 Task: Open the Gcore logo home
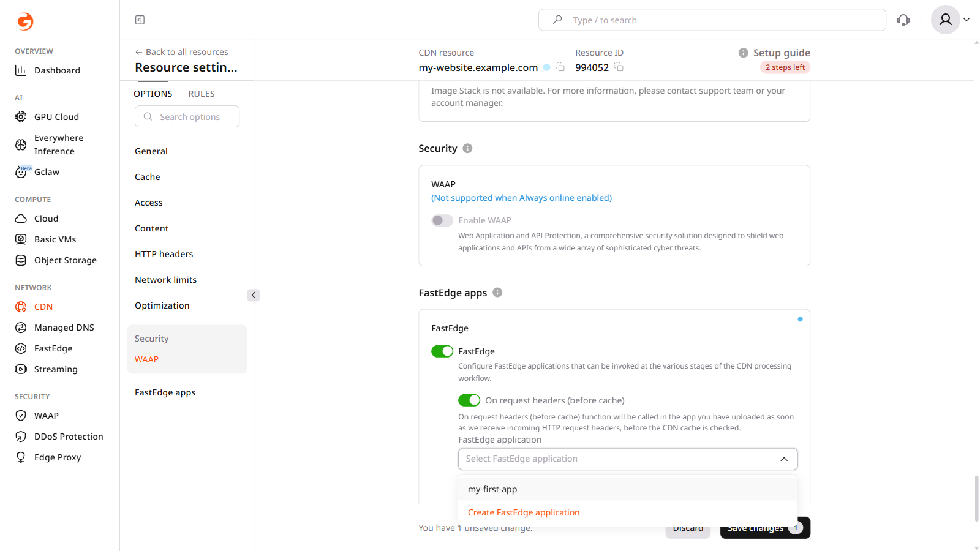pos(25,21)
